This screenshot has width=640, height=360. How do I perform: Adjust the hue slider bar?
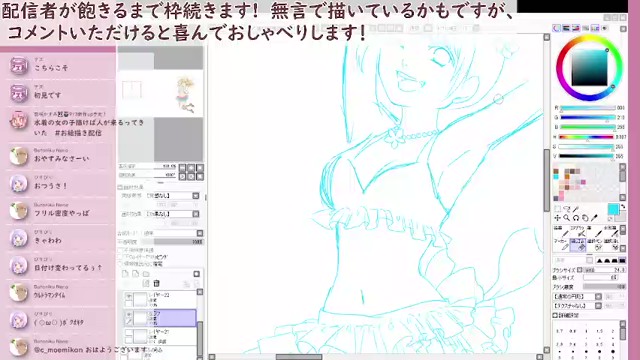(587, 137)
